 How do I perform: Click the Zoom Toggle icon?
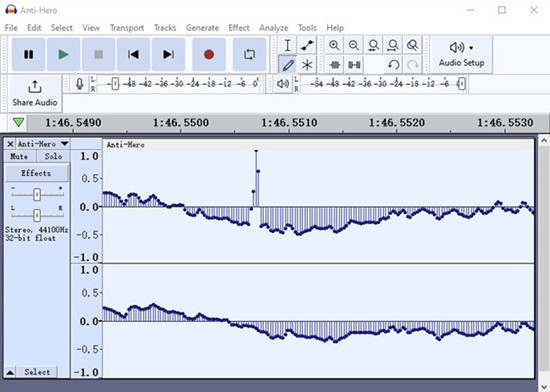413,45
